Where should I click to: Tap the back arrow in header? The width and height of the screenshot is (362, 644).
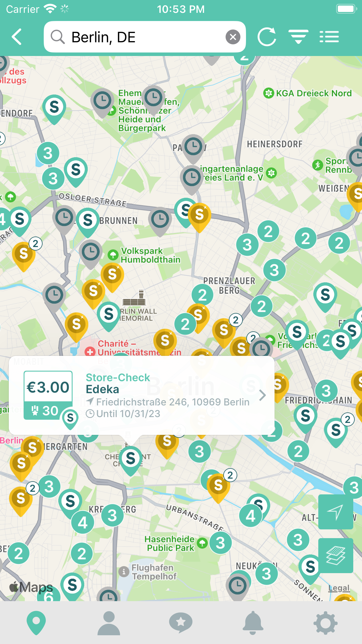coord(17,37)
